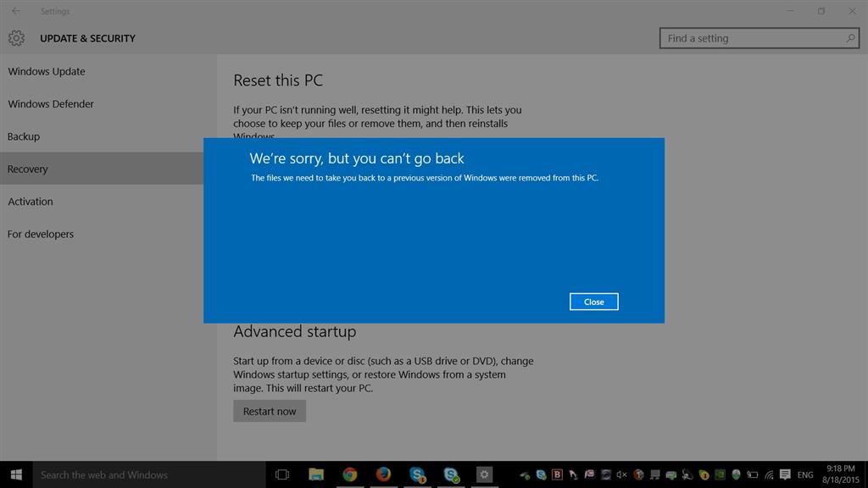Click the Find a setting search box
This screenshot has width=868, height=488.
click(759, 38)
